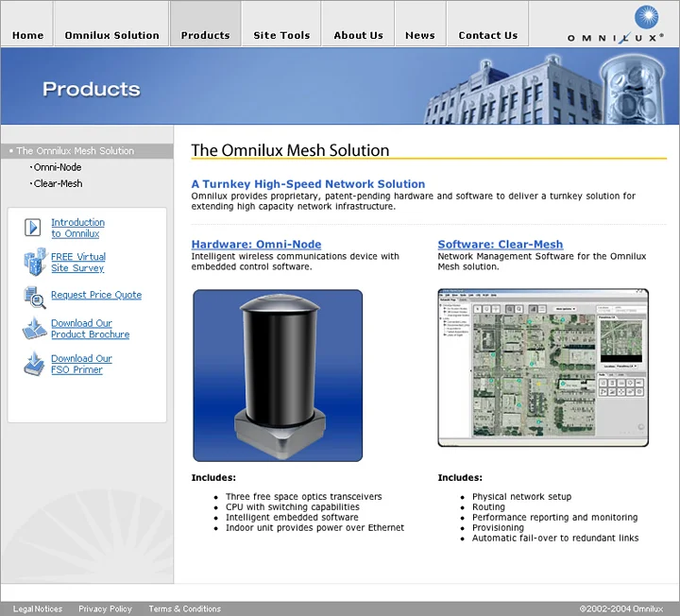This screenshot has width=680, height=616.
Task: Open Legal Notices in the footer
Action: 38,608
